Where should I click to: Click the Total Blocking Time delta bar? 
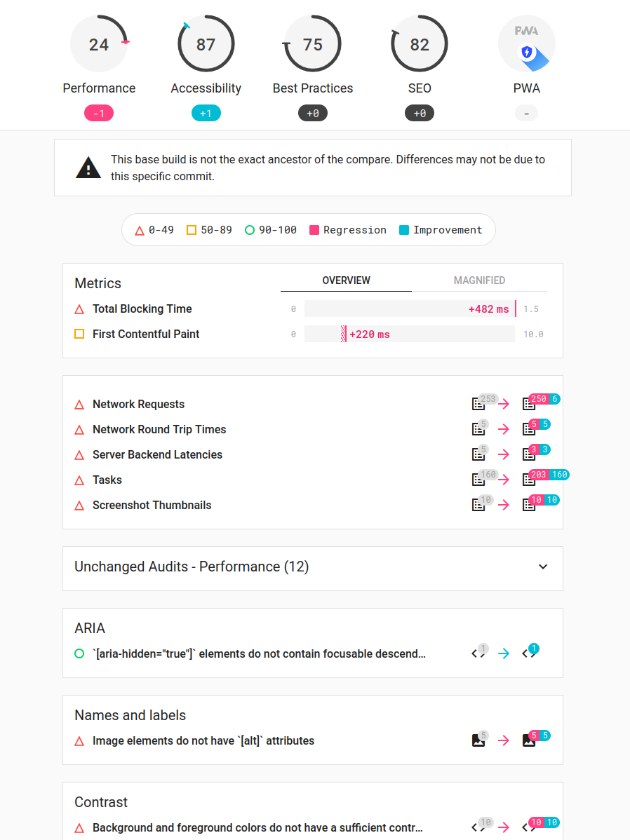coord(410,309)
